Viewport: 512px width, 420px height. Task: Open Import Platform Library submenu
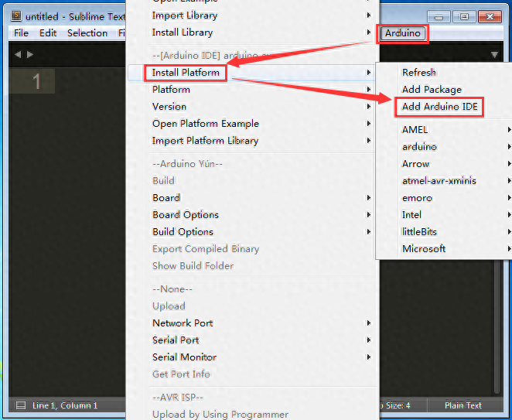(x=252, y=141)
